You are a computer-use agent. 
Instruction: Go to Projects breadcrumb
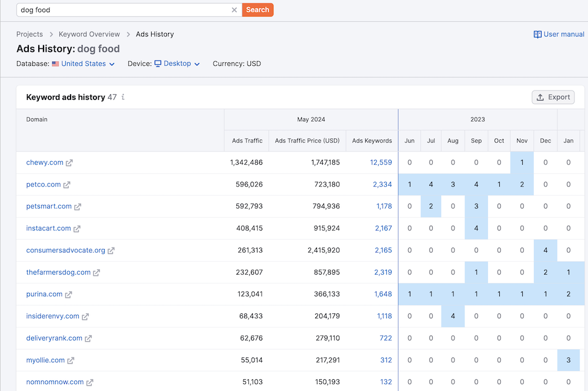click(x=29, y=34)
